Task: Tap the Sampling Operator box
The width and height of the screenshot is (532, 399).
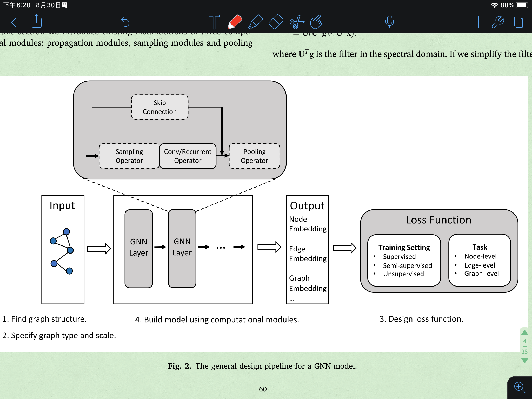Action: pyautogui.click(x=129, y=156)
